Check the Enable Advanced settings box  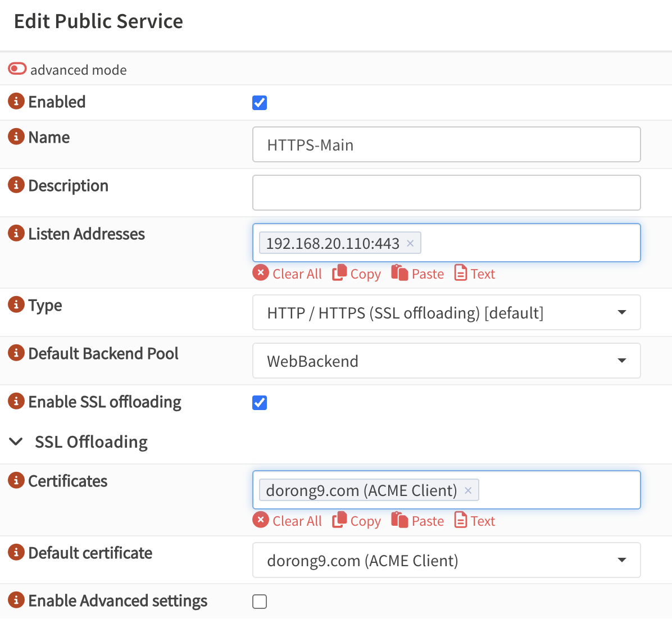tap(260, 602)
